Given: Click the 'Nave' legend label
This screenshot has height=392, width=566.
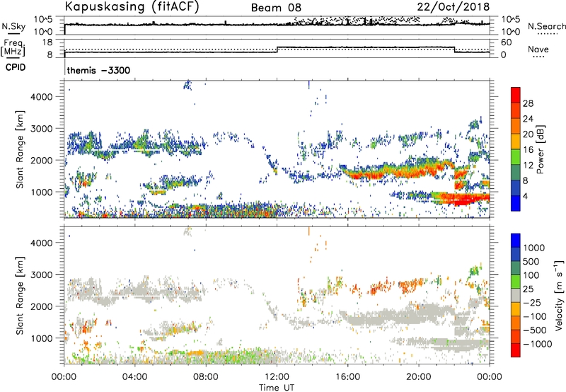Looking at the screenshot, I should (538, 50).
